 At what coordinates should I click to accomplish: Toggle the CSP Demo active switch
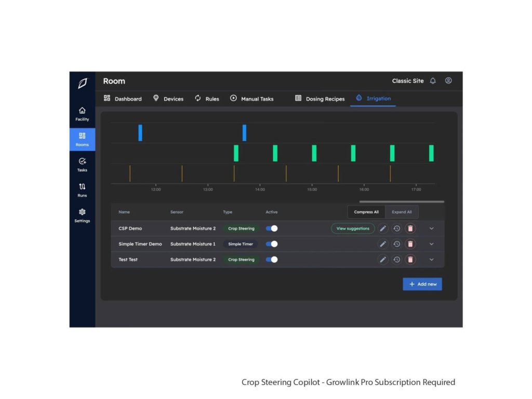pos(272,229)
